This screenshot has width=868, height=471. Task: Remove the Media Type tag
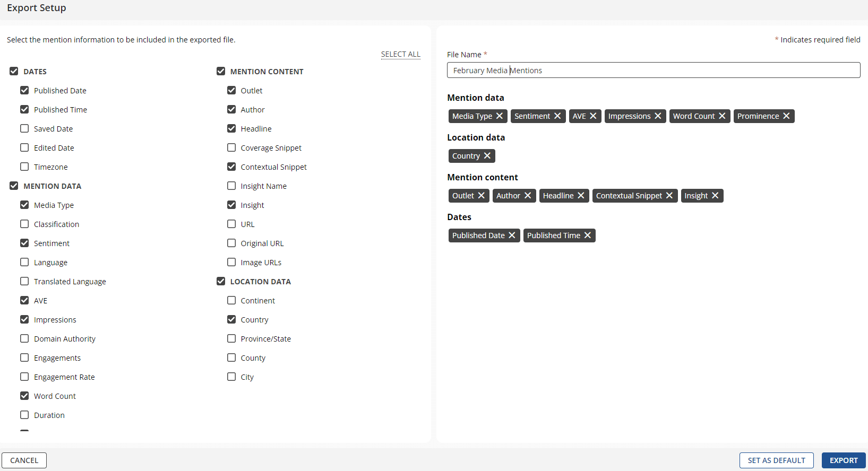coord(499,116)
